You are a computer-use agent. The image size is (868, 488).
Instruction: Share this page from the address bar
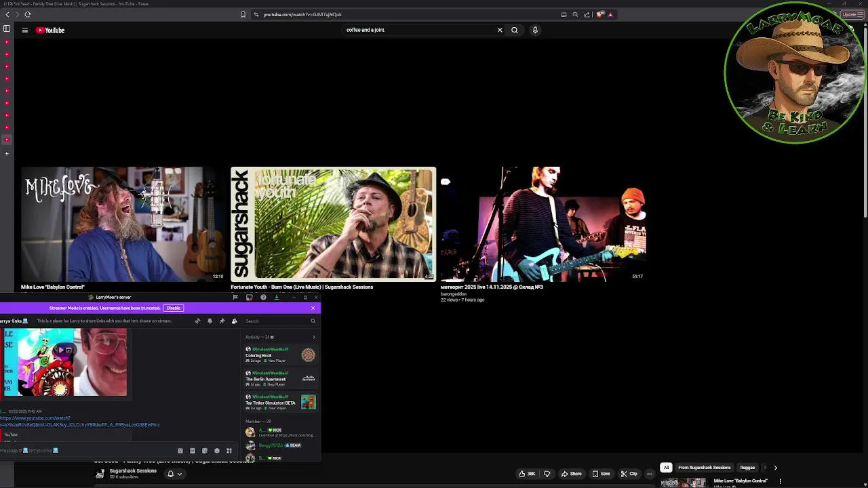click(x=587, y=14)
